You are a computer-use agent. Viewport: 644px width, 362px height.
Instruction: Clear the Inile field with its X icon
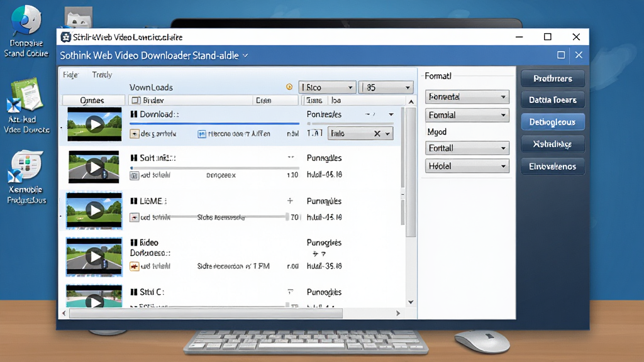tap(377, 134)
